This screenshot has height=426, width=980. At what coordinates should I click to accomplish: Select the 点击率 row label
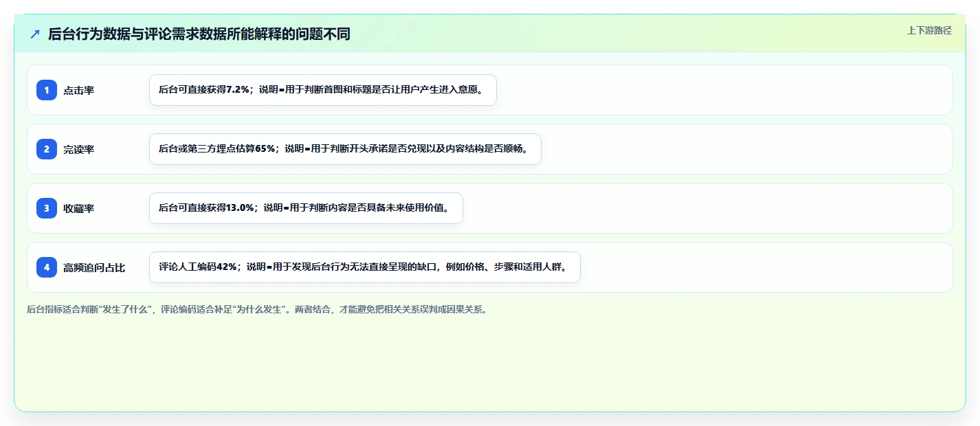(x=79, y=91)
